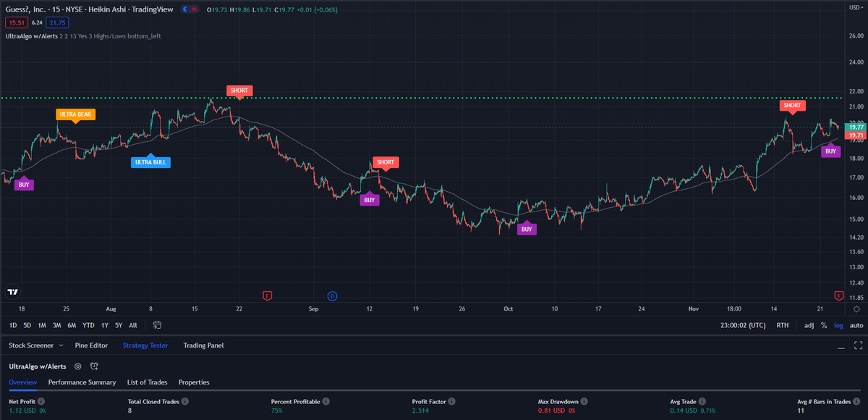Toggle adjusted data (adj) option
Viewport: 868px width, 420px height.
coord(809,325)
